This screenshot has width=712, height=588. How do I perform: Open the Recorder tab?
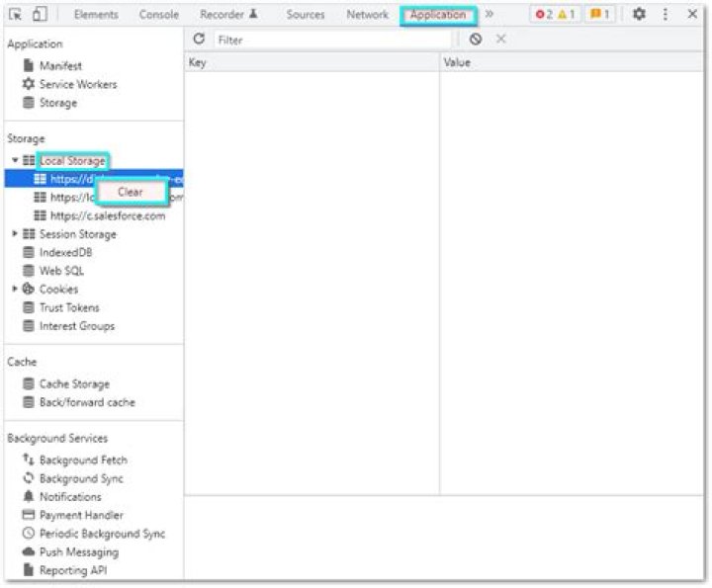click(228, 15)
